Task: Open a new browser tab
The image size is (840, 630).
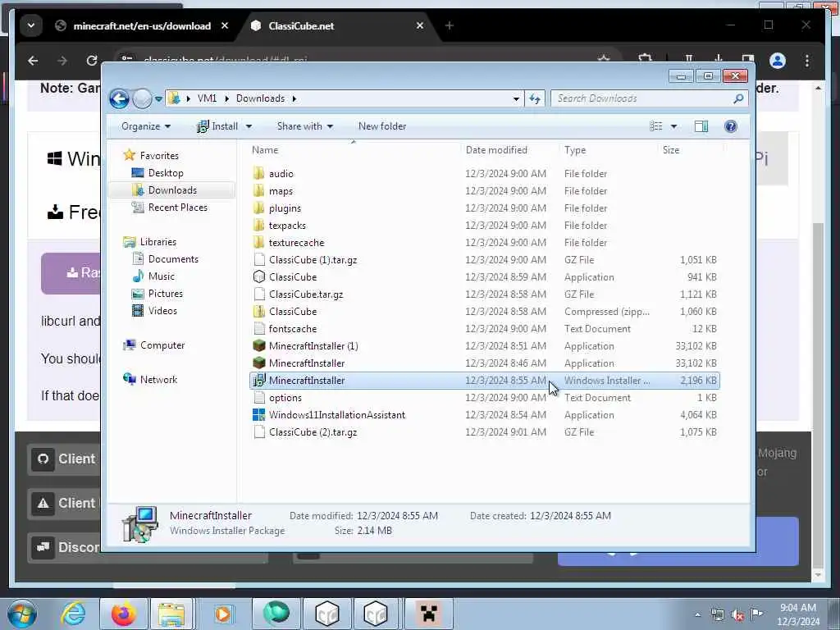Action: click(449, 25)
